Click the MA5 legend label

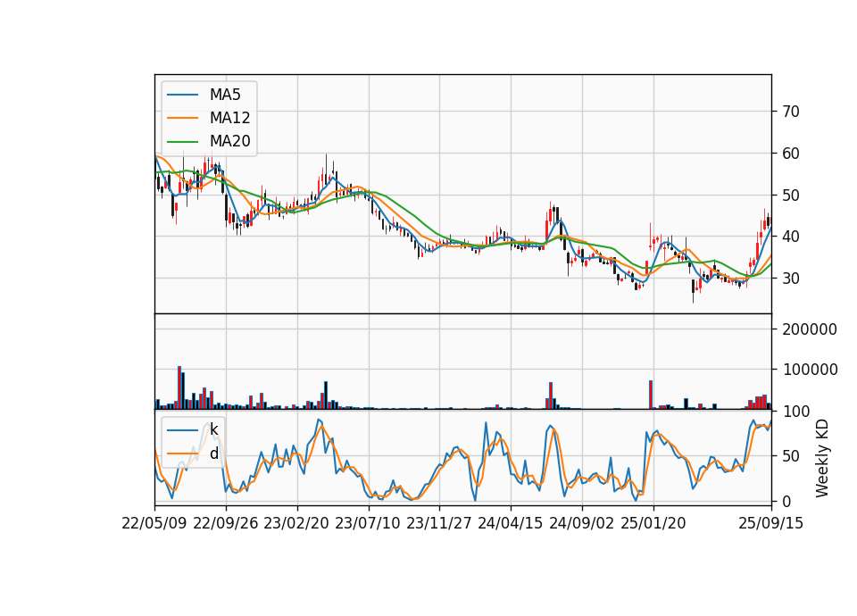[225, 95]
